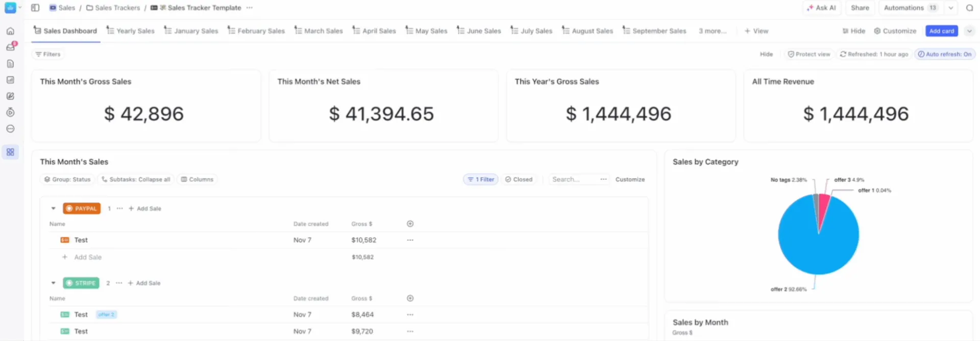980x341 pixels.
Task: Toggle the Closed tasks filter
Action: pos(519,179)
